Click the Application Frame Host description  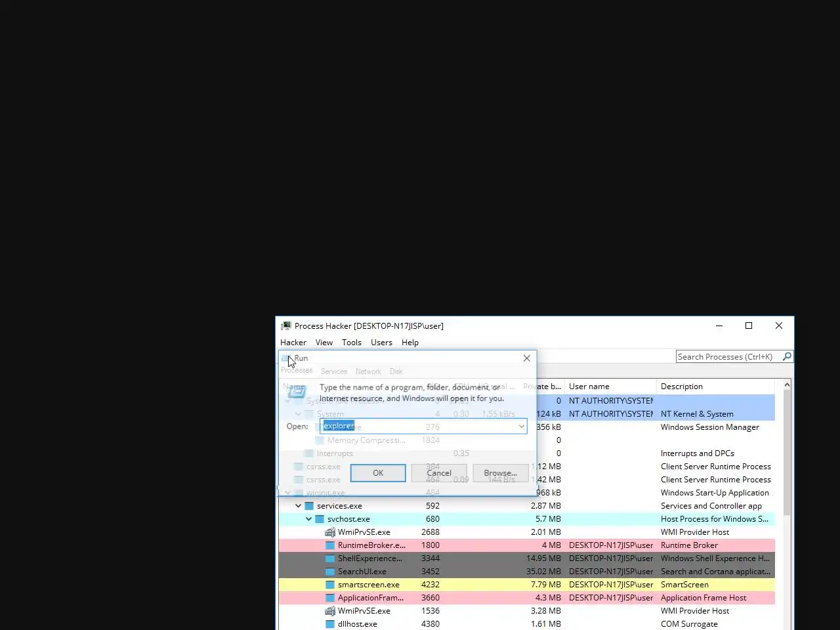pyautogui.click(x=703, y=598)
